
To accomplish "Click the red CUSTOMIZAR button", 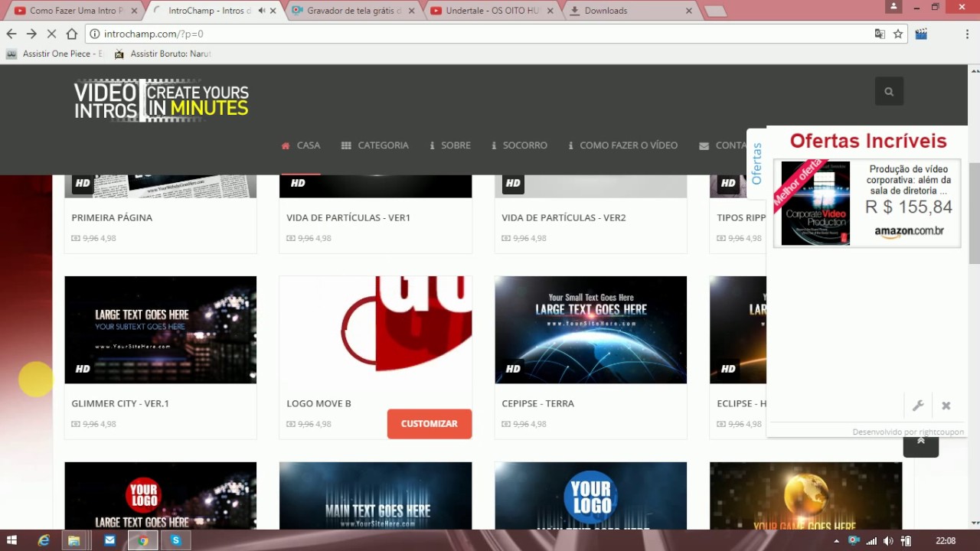I will (430, 424).
